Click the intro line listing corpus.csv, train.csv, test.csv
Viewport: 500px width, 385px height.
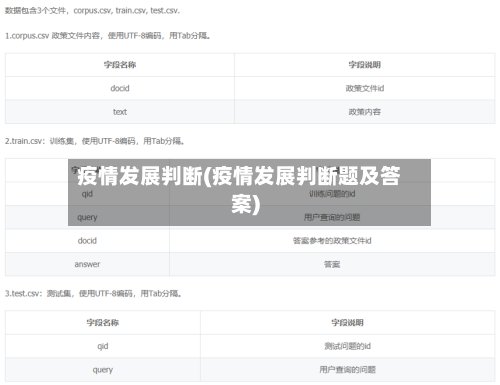pyautogui.click(x=92, y=11)
